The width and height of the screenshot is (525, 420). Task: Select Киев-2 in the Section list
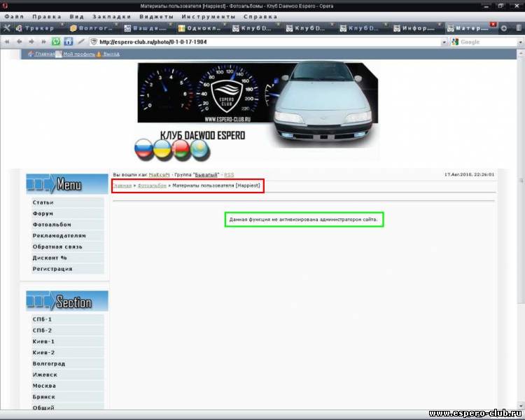[68, 352]
